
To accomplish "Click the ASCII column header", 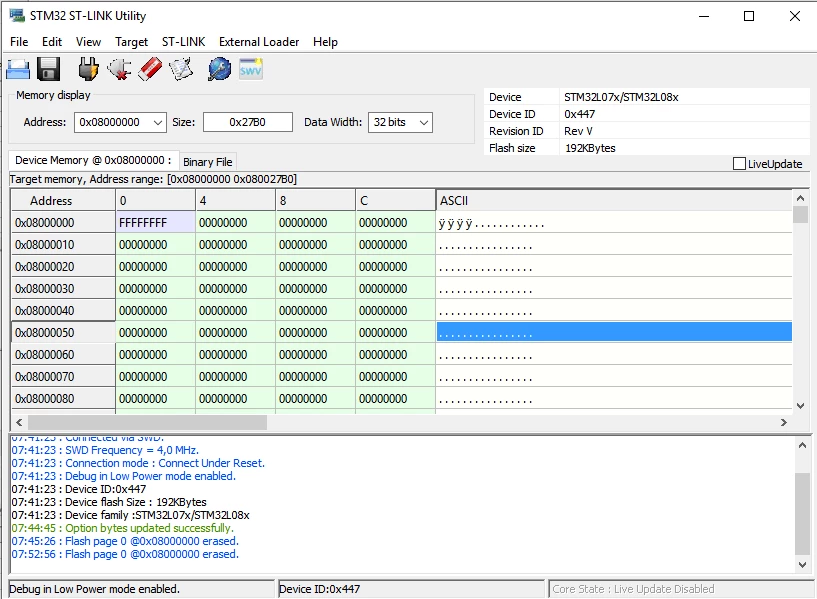I will [x=614, y=201].
